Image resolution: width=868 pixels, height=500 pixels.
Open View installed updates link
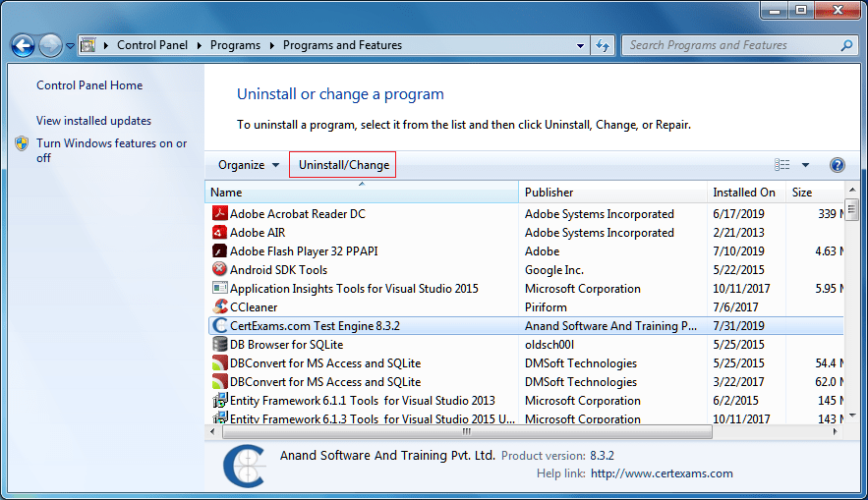pos(93,121)
